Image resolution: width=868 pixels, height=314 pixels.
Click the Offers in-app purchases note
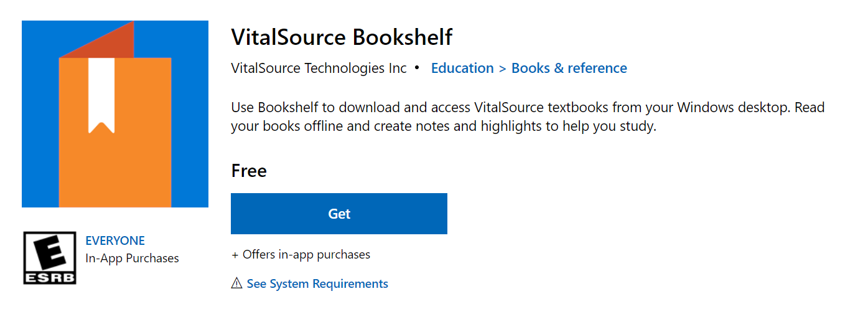point(301,254)
